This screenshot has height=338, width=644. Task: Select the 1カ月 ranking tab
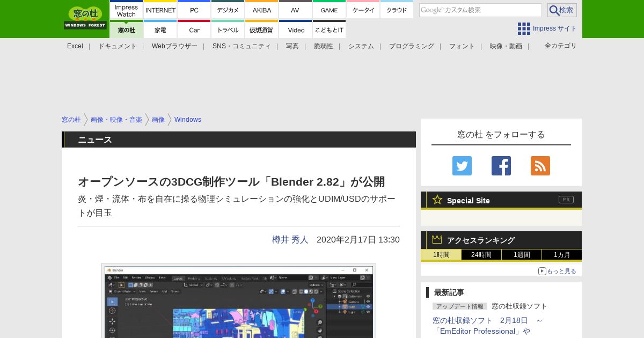562,255
